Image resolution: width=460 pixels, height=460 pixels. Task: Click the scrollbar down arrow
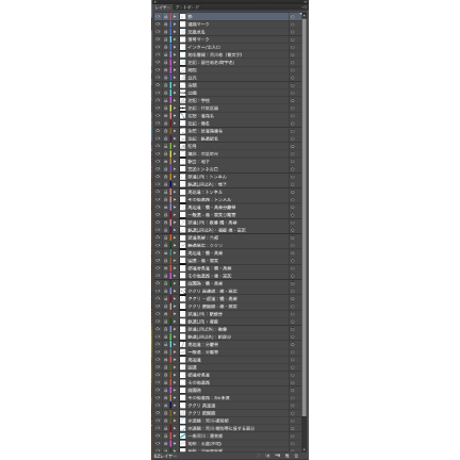pos(304,450)
